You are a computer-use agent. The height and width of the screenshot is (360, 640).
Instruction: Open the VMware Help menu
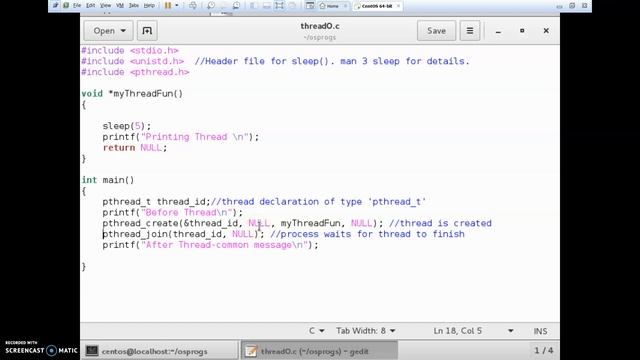[149, 5]
